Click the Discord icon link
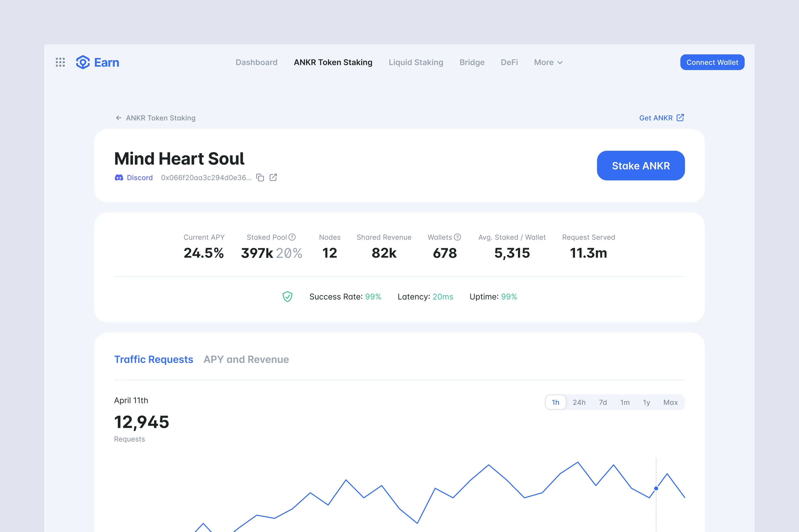This screenshot has width=799, height=532. [119, 177]
